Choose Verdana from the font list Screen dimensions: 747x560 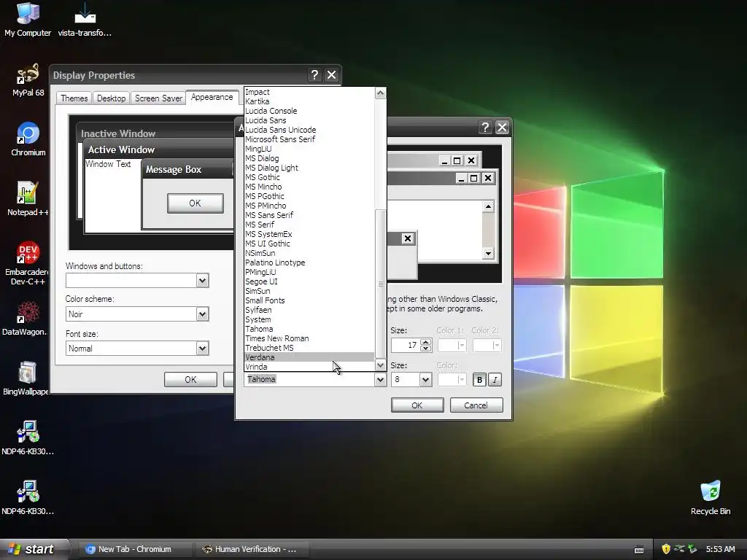[x=309, y=357]
